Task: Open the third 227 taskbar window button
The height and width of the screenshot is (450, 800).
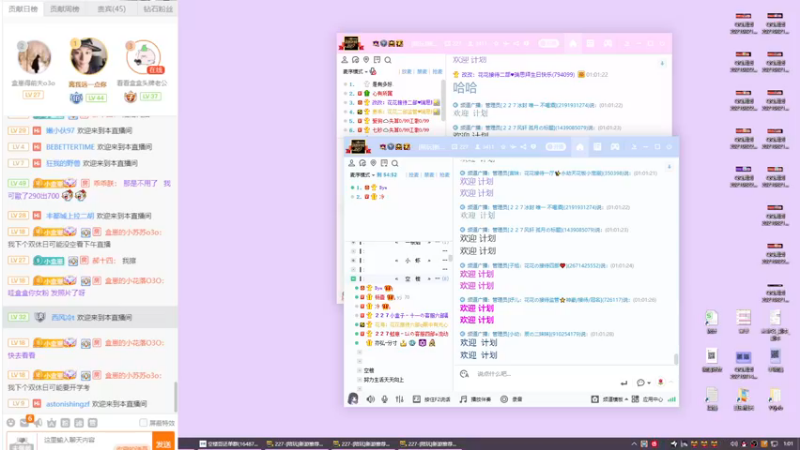Action: pos(430,444)
